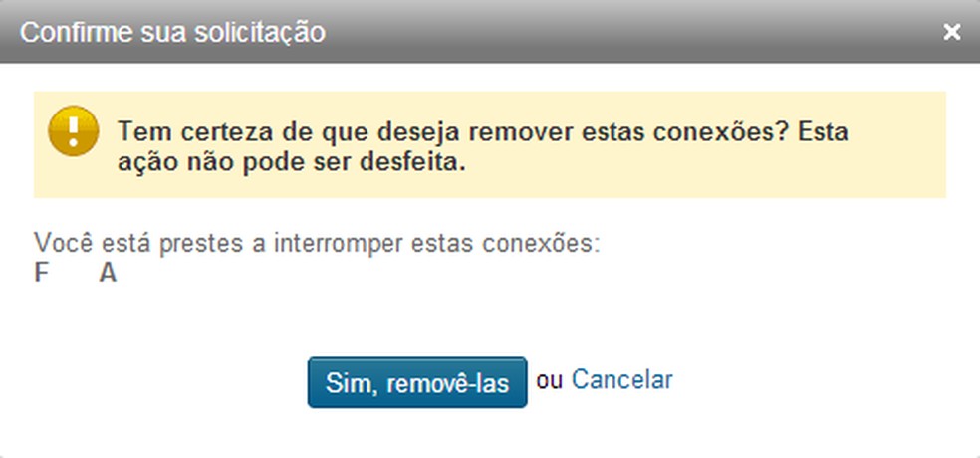Dismiss the confirmation using the white X
Screen dimensions: 980x458
tap(951, 32)
